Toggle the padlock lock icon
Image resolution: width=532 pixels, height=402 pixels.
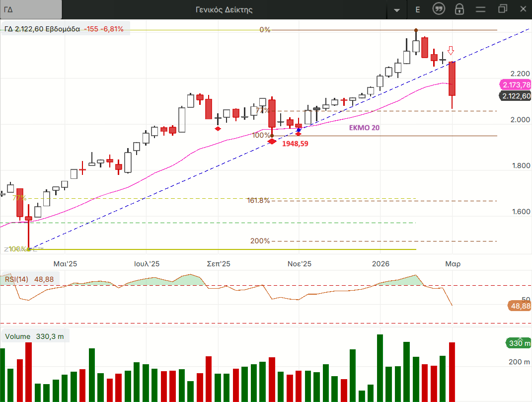point(459,9)
